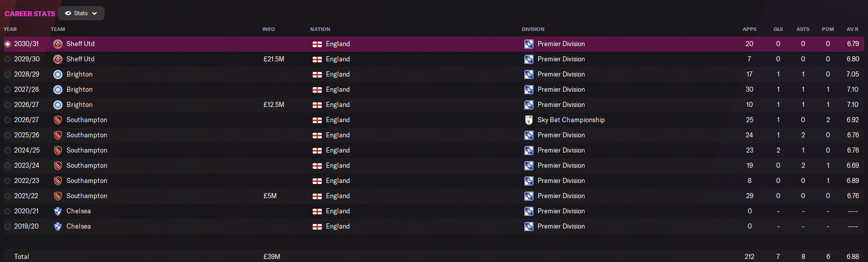
Task: Sort by the AV R column header
Action: (852, 29)
